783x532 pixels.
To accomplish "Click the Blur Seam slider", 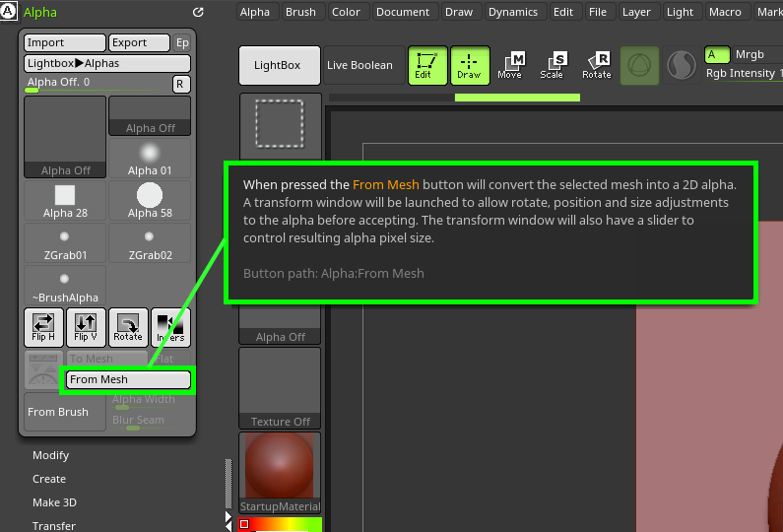I will point(150,421).
